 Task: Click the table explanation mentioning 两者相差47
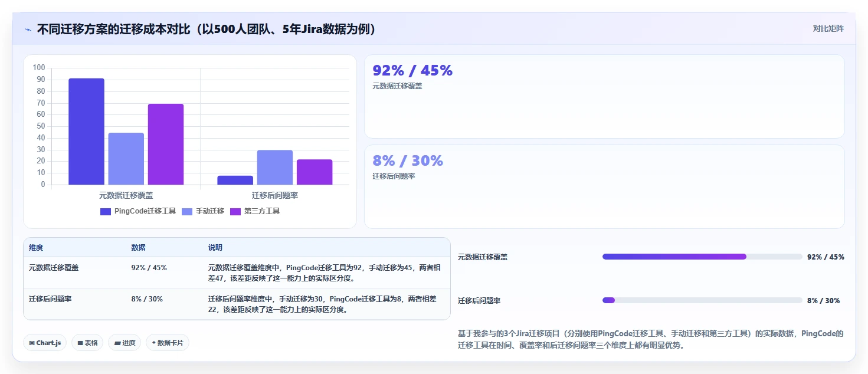pos(325,273)
